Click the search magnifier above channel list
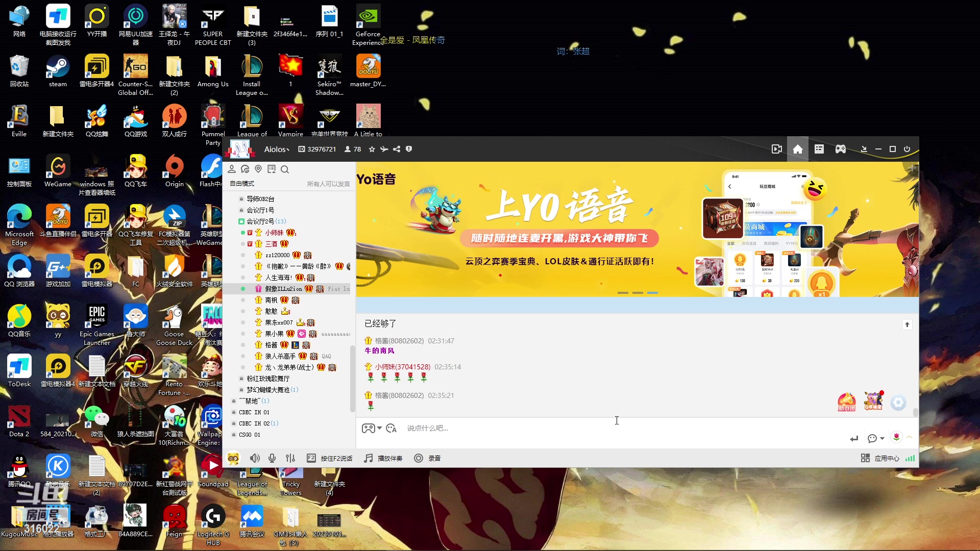 pos(285,169)
